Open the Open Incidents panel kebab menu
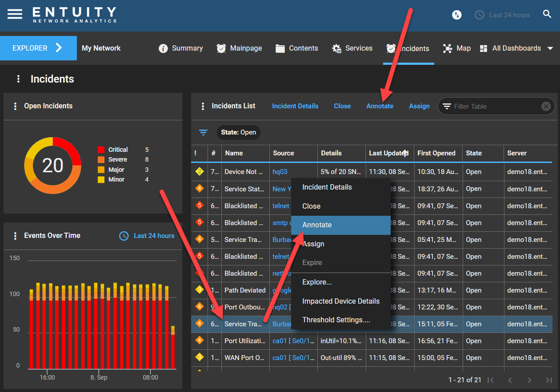The image size is (560, 392). (15, 106)
